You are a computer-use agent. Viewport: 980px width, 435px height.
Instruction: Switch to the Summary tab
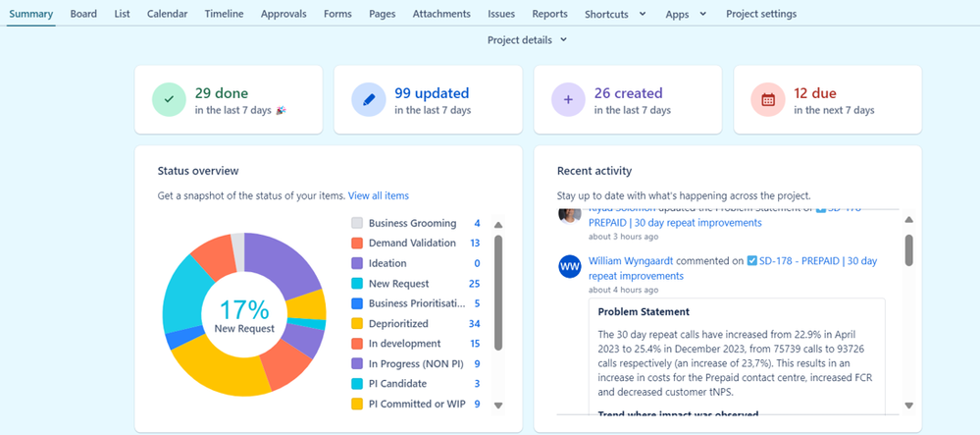(30, 14)
